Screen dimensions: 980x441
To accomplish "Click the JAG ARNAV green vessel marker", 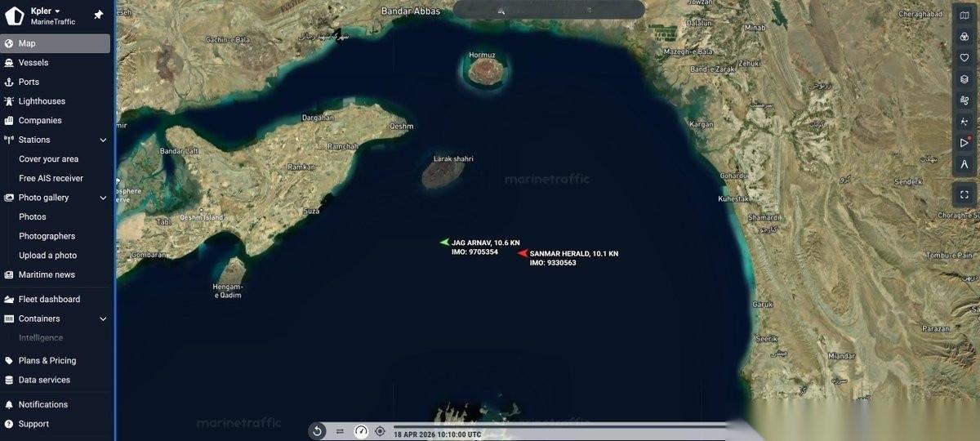I will tap(444, 242).
